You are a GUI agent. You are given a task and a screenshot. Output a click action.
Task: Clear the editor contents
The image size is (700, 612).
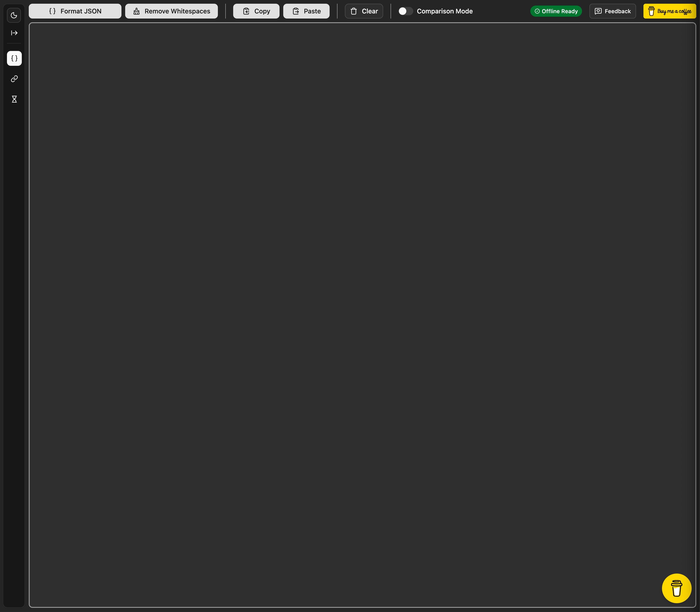coord(364,11)
